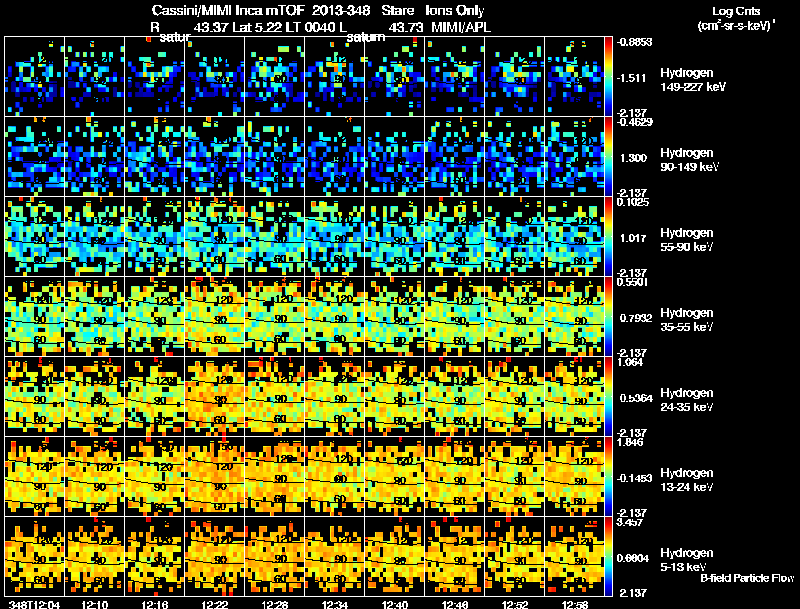
Task: Click the '-1.511' colorbar midpoint value
Action: 631,78
